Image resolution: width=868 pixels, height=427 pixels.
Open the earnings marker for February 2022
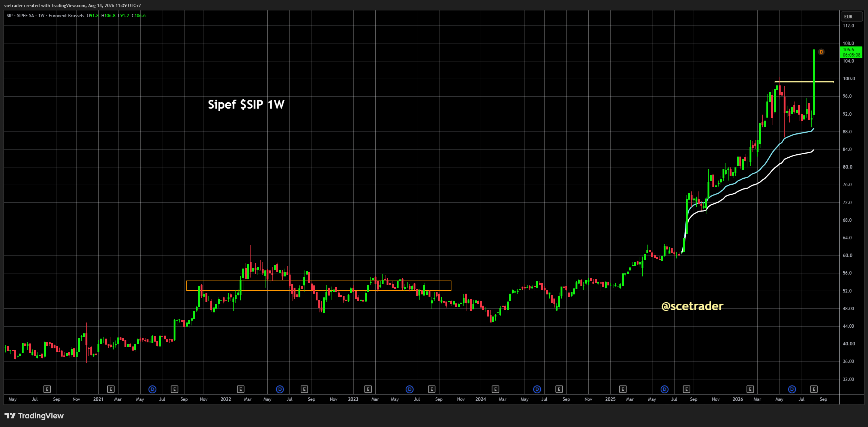tap(241, 389)
